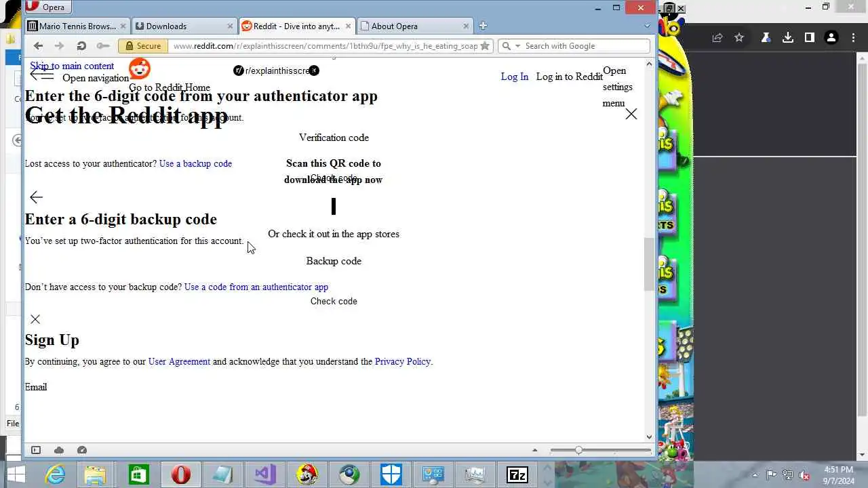Click the page vertical scrollbar thumb
Image resolution: width=868 pixels, height=488 pixels.
click(x=649, y=264)
